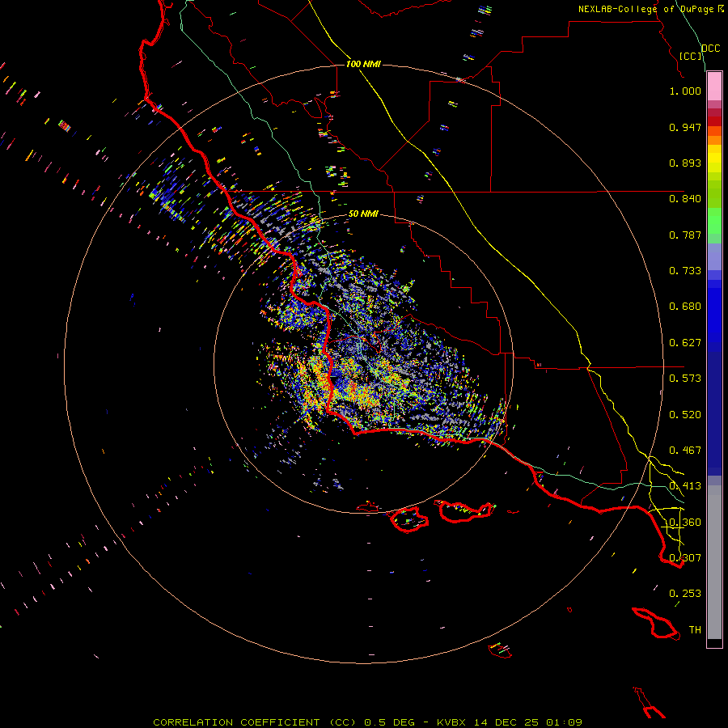
Task: Click the 0.573 legend label
Action: 685,378
